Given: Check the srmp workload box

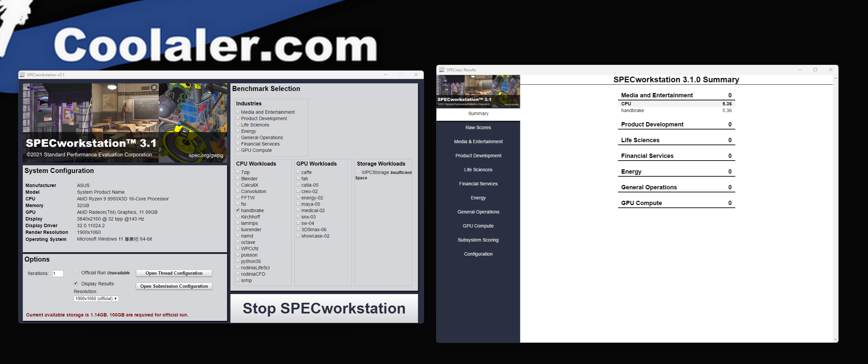Looking at the screenshot, I should 238,280.
